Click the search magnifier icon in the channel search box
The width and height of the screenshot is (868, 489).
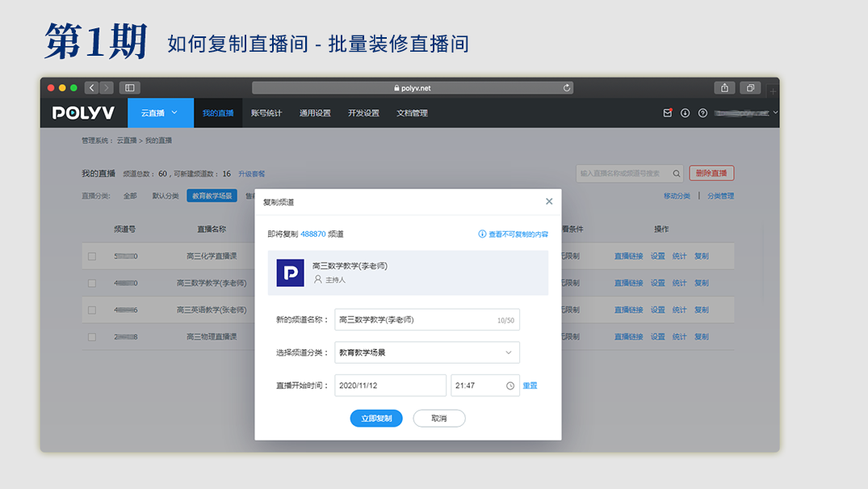[676, 173]
